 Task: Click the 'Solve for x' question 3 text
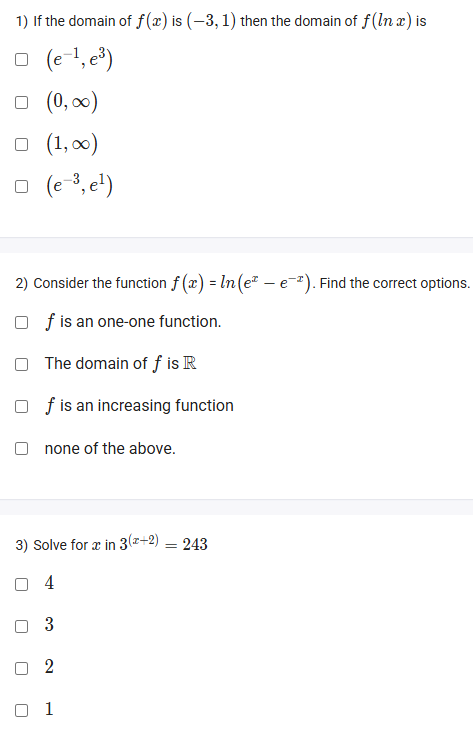point(112,544)
